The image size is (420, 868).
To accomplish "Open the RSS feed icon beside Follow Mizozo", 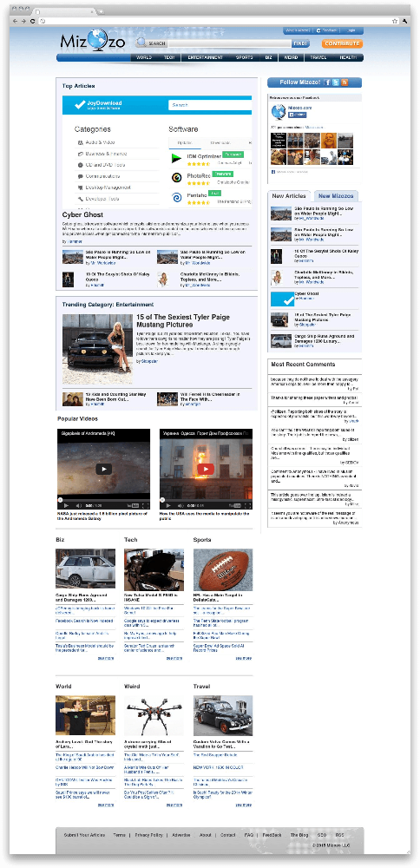I will (345, 82).
